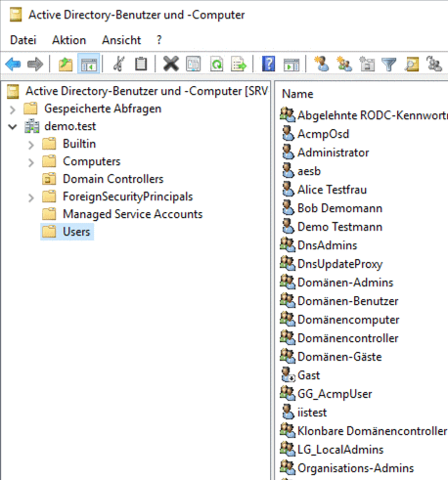448x480 pixels.
Task: Select the Computers tree item label
Action: pos(92,161)
